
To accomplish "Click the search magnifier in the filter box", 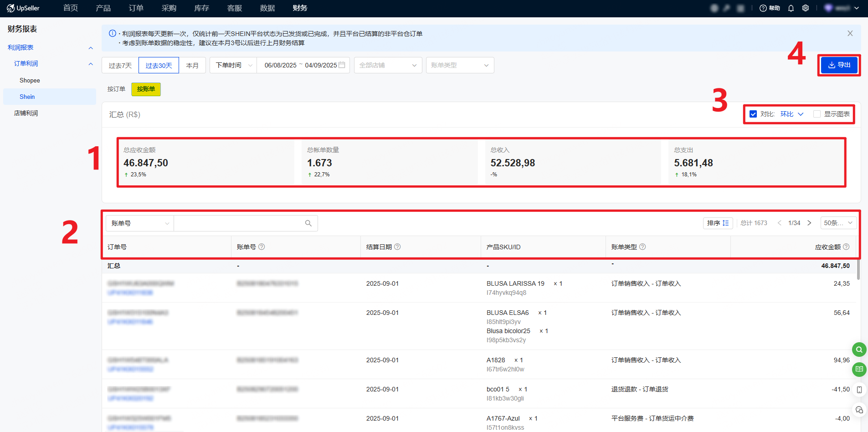I will pos(308,223).
